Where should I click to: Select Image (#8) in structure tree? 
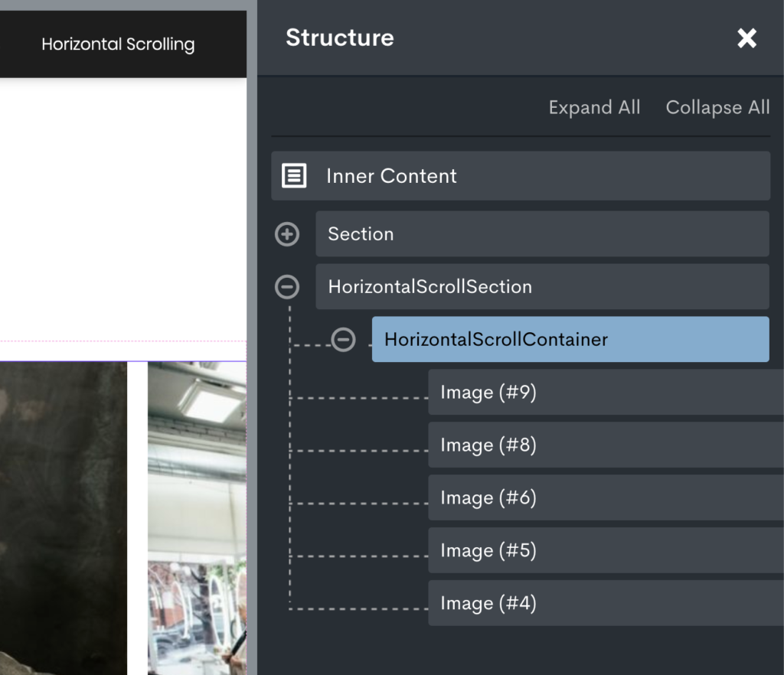click(x=606, y=445)
